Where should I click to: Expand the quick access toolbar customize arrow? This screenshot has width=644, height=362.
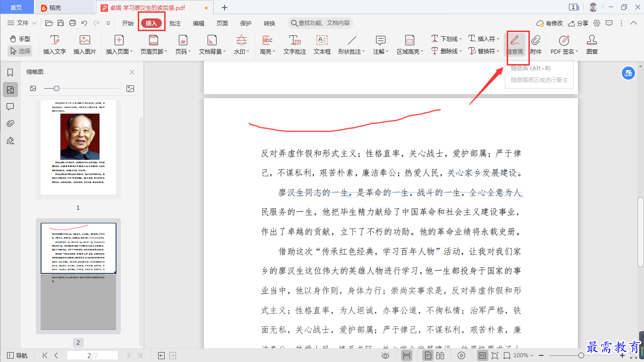coord(108,23)
